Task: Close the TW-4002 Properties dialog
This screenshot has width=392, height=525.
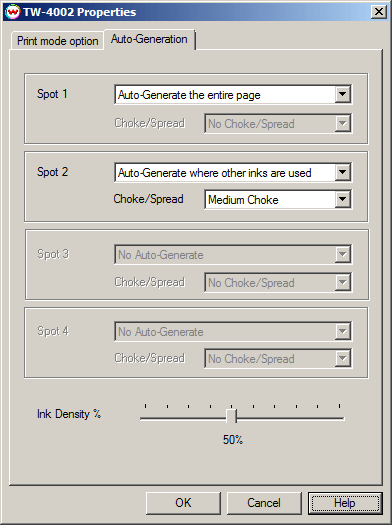Action: click(379, 12)
